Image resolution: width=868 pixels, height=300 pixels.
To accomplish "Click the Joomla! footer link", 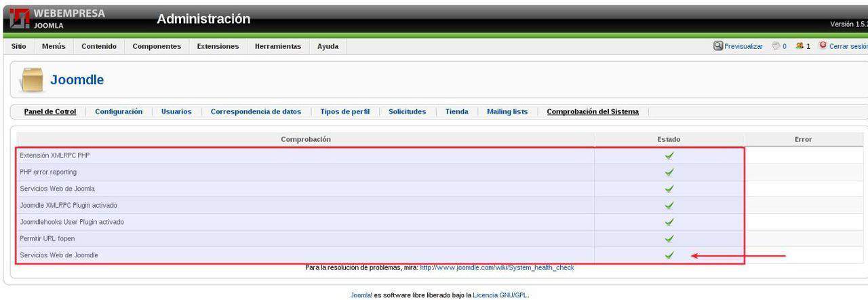I will pyautogui.click(x=361, y=295).
